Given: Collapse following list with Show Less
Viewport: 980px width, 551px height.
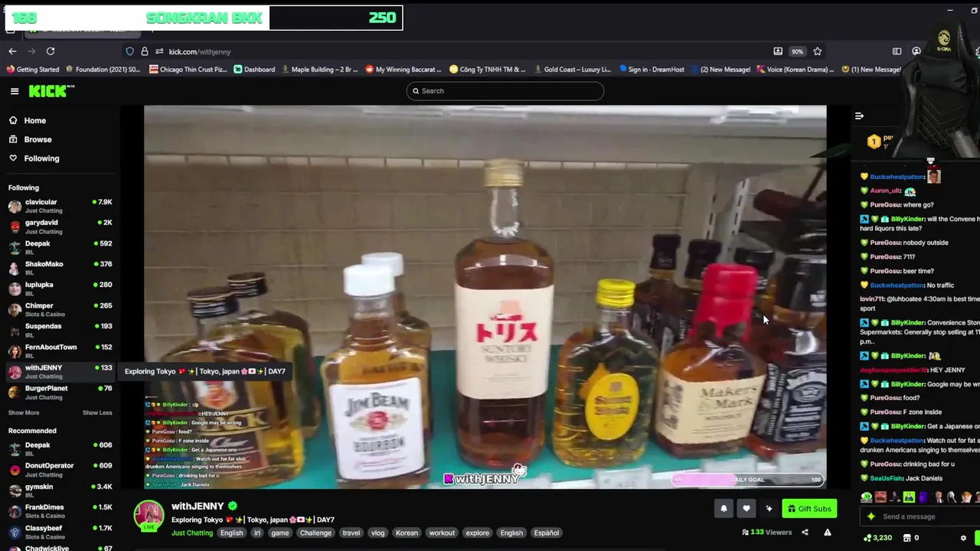Looking at the screenshot, I should [x=97, y=412].
